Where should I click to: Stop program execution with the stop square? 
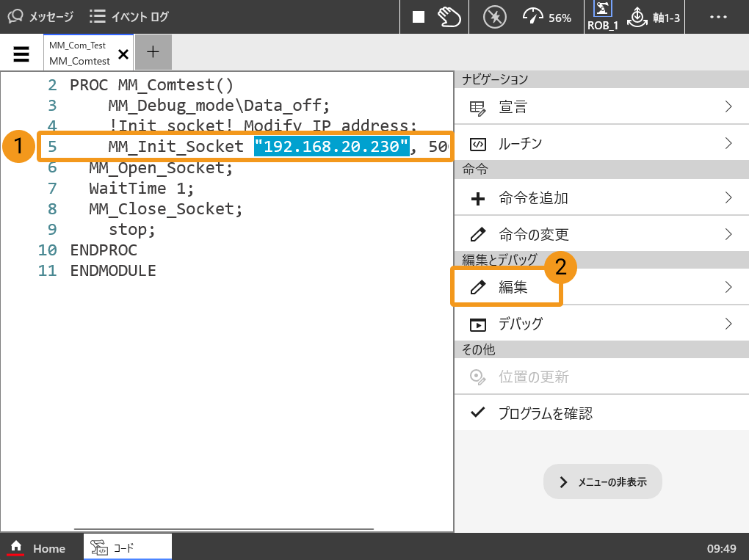[x=419, y=17]
